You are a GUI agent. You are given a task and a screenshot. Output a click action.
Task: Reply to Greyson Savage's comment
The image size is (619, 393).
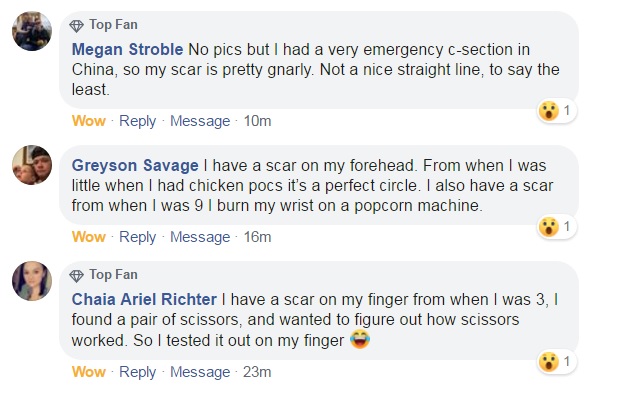(137, 237)
